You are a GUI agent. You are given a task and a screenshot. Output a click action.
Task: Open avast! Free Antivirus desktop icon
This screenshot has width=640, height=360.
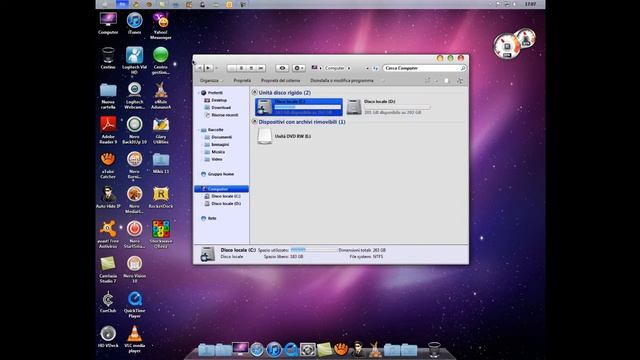[x=108, y=234]
